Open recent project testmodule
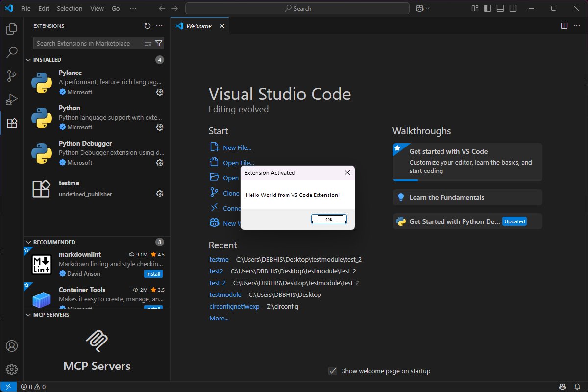 [225, 294]
